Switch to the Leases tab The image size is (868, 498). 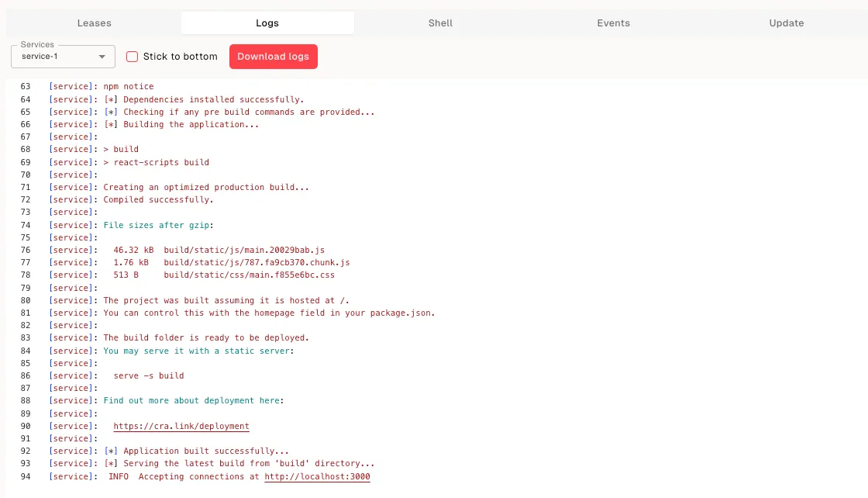click(x=94, y=23)
